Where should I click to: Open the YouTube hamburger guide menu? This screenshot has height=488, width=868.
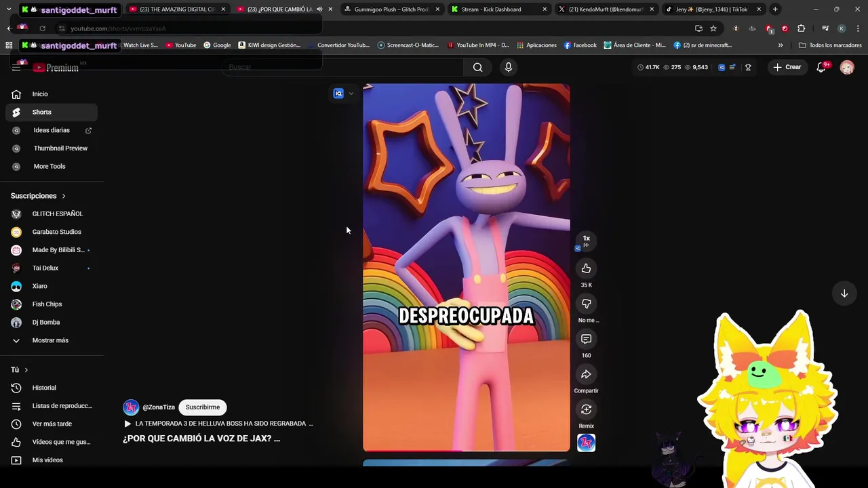coord(16,67)
